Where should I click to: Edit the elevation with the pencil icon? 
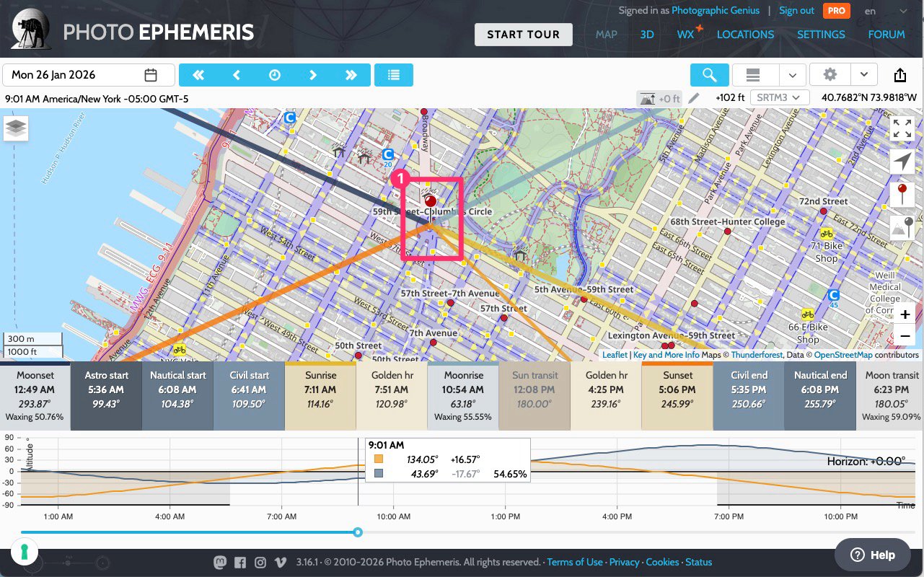click(x=694, y=98)
